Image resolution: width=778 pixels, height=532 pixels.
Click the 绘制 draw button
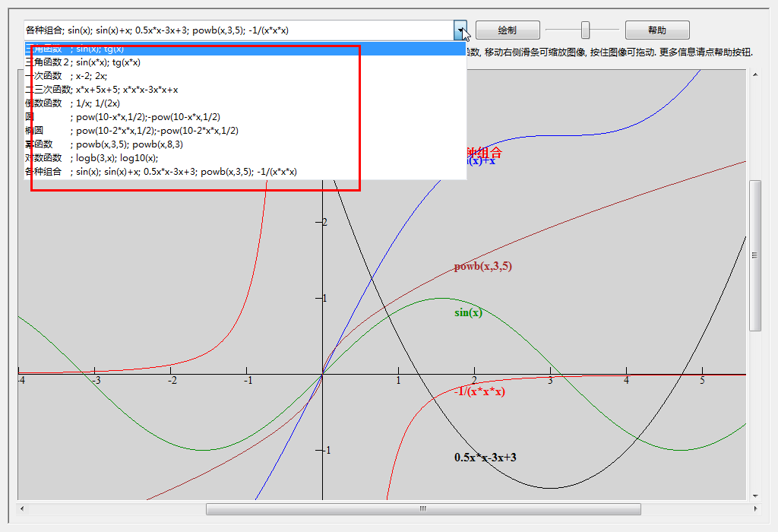pos(508,30)
